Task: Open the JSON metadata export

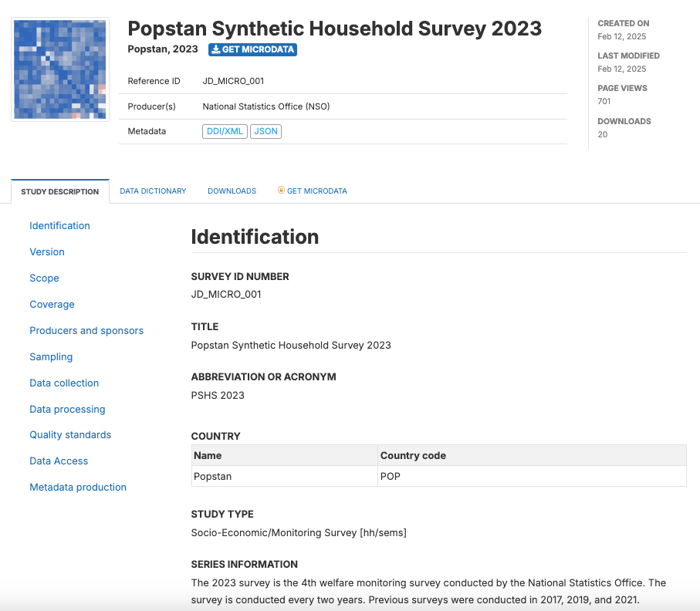Action: coord(265,131)
